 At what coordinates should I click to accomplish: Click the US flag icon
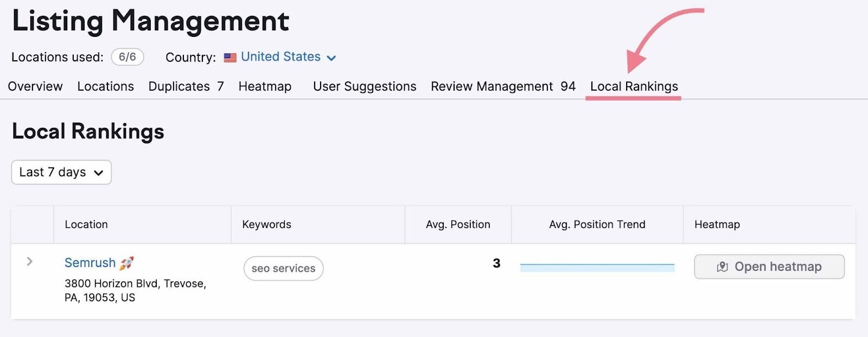pos(230,58)
